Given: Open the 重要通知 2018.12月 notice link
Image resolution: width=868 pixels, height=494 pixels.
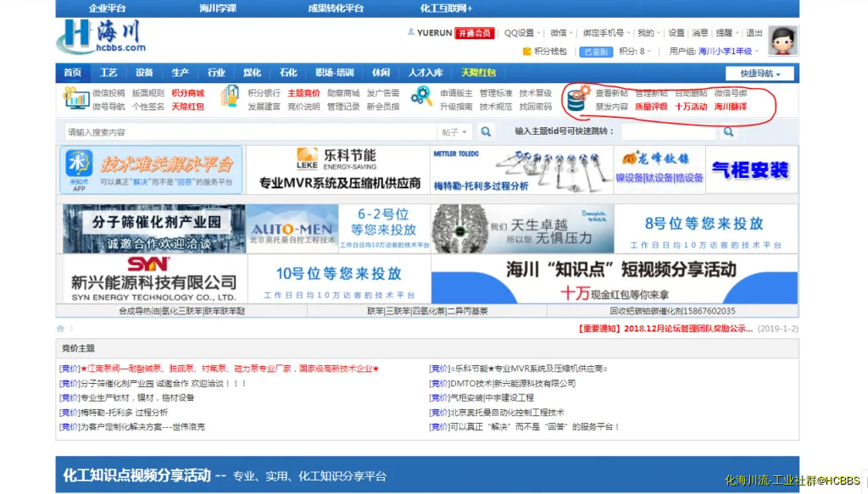Looking at the screenshot, I should [x=665, y=329].
